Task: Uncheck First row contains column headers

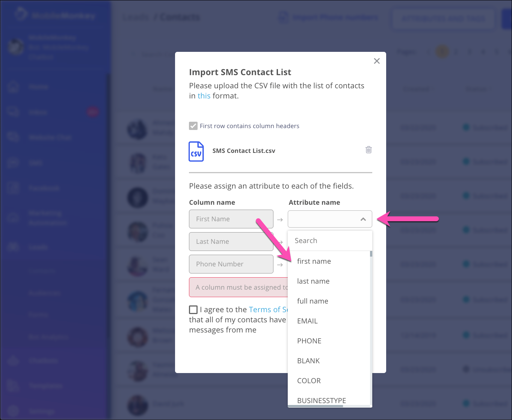Action: pos(193,126)
